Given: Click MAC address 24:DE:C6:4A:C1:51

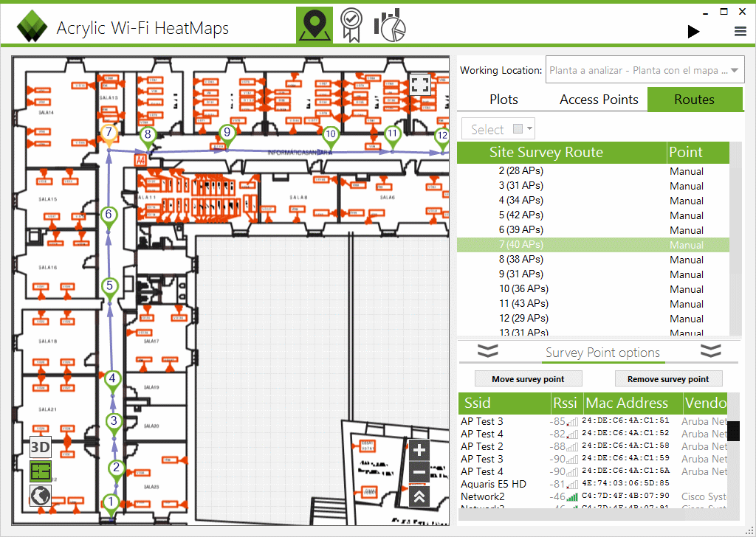Looking at the screenshot, I should [x=625, y=420].
